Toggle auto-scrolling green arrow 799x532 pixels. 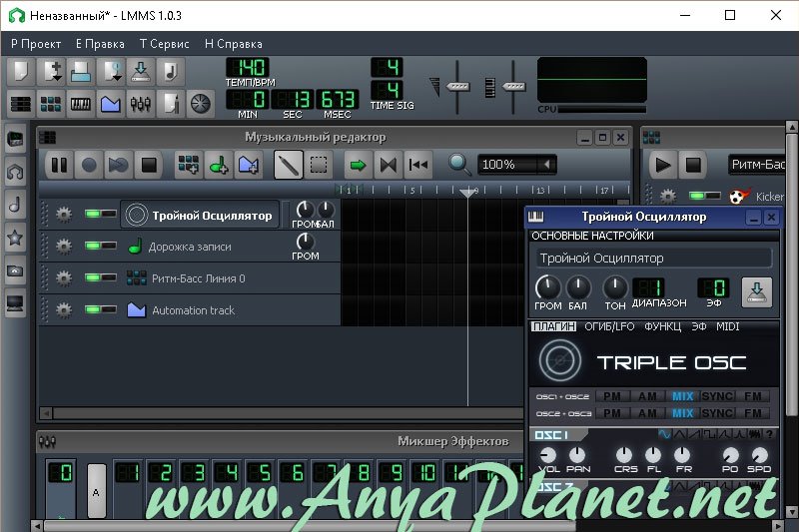tap(359, 165)
